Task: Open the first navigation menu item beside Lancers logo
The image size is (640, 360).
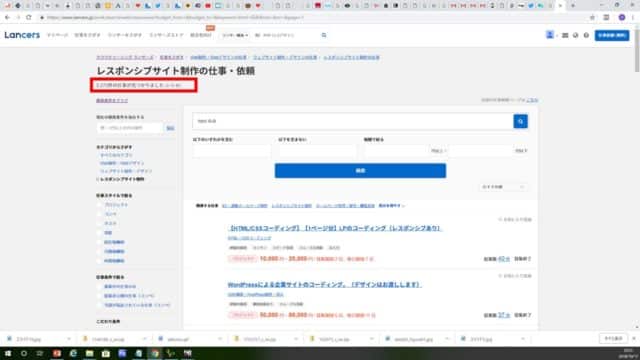Action: point(58,36)
